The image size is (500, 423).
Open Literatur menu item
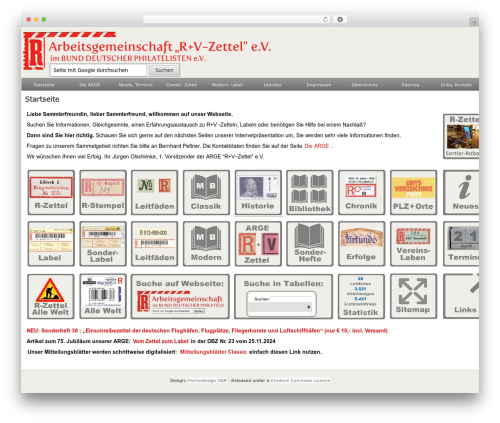click(x=273, y=85)
